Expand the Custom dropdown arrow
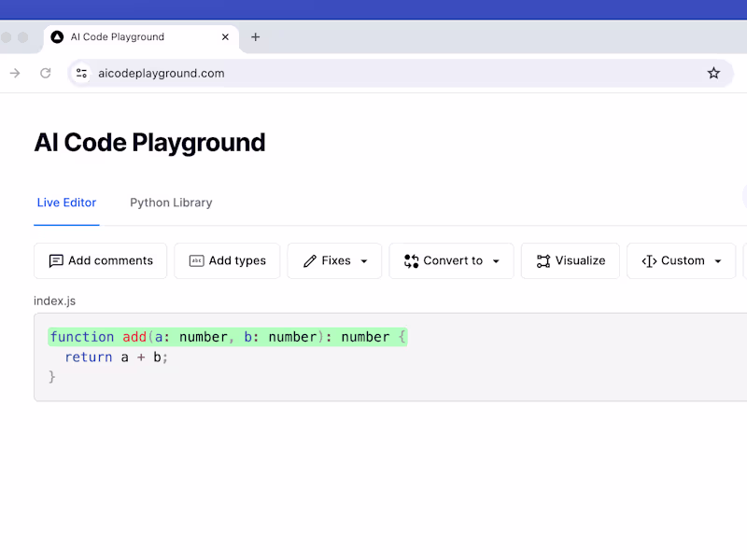This screenshot has height=560, width=747. click(718, 261)
